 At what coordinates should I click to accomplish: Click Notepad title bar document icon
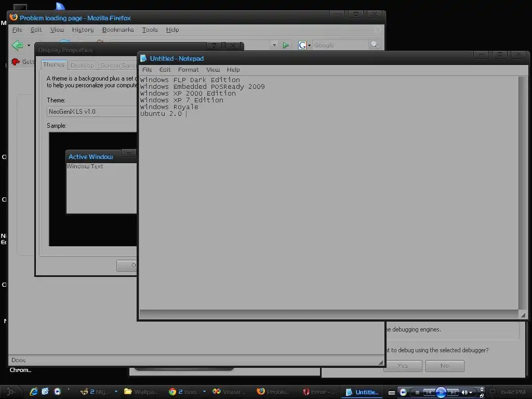click(x=143, y=58)
